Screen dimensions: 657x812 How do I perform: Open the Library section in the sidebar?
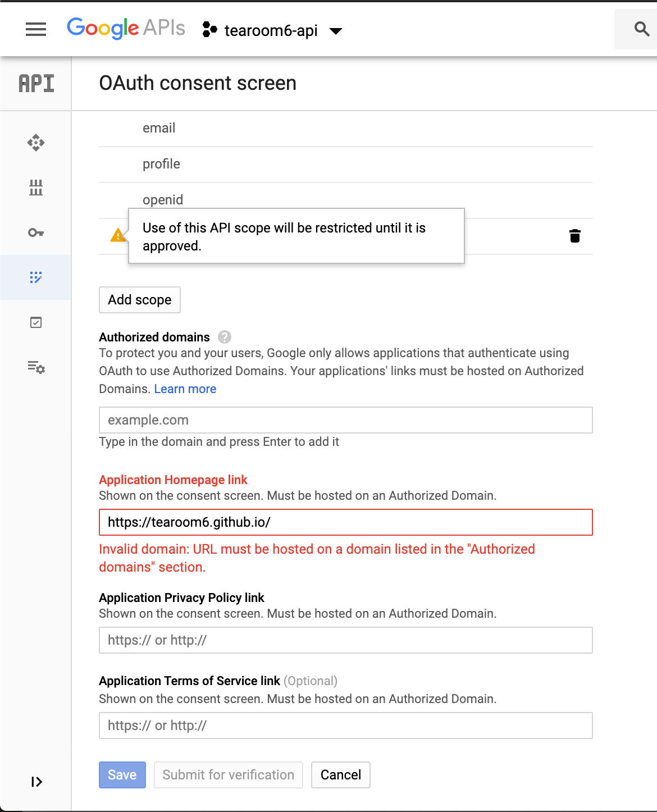point(35,189)
